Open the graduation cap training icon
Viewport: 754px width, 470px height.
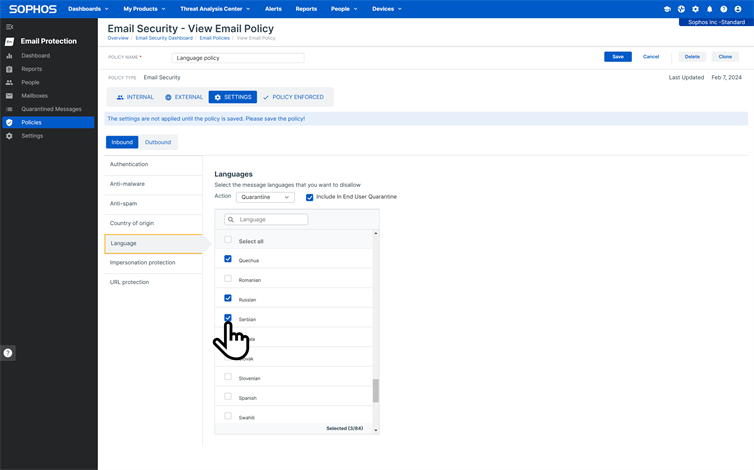(x=667, y=9)
